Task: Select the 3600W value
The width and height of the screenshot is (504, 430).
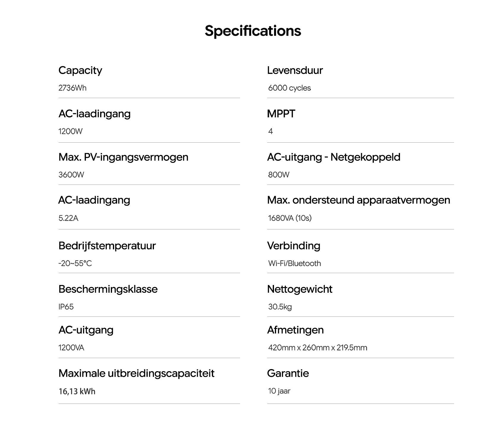Action: coord(71,175)
